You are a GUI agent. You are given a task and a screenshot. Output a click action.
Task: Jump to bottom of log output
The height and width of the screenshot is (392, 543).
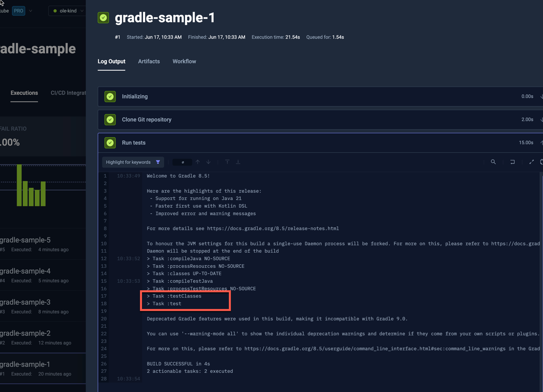(238, 162)
